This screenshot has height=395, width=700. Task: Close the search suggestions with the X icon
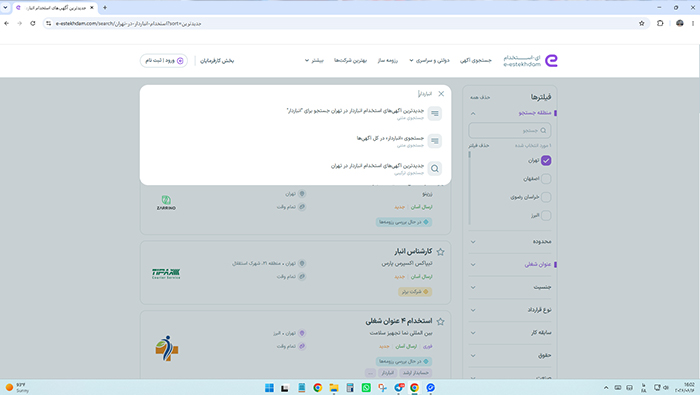[441, 94]
